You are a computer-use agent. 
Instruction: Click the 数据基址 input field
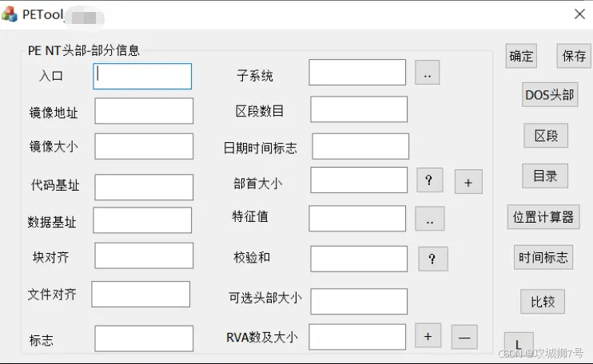pos(142,220)
